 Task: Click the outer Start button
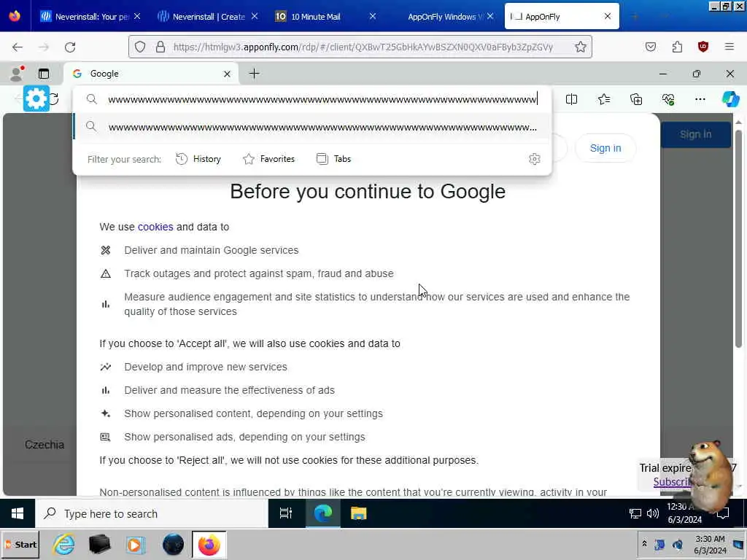click(20, 544)
